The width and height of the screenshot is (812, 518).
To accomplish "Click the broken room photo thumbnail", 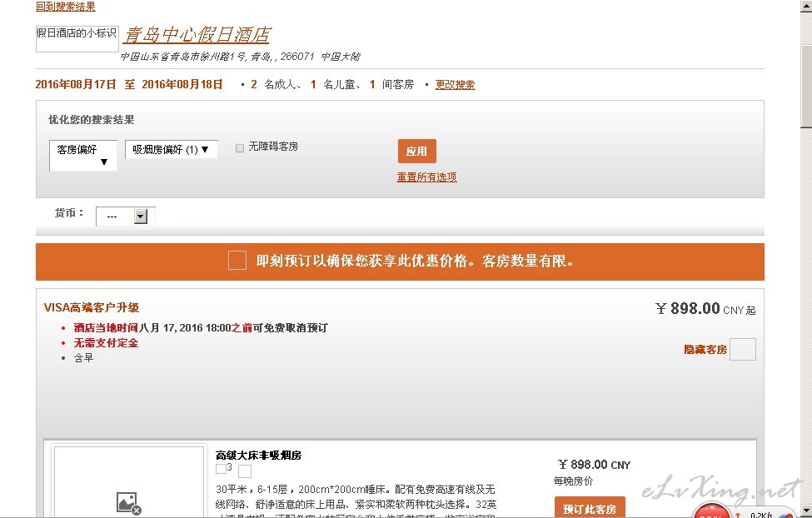I will 129,482.
